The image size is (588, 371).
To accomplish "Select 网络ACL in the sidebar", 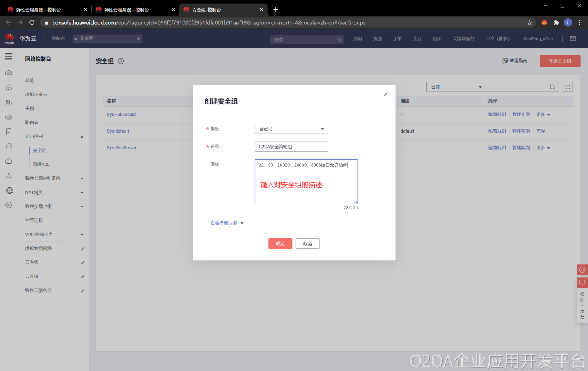I will (x=41, y=164).
